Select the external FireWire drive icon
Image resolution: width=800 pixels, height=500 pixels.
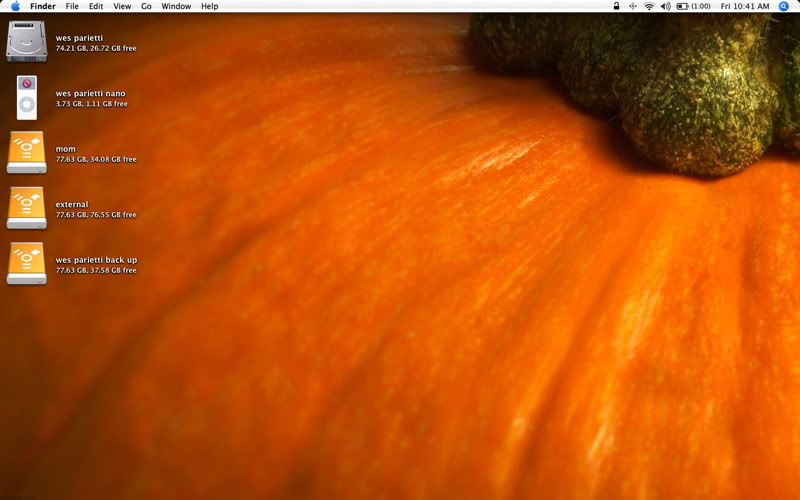pos(27,208)
